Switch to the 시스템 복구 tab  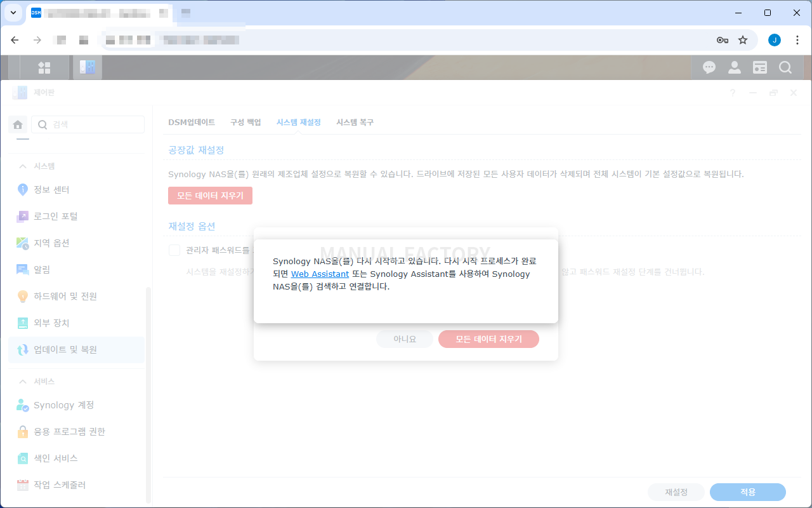(355, 122)
